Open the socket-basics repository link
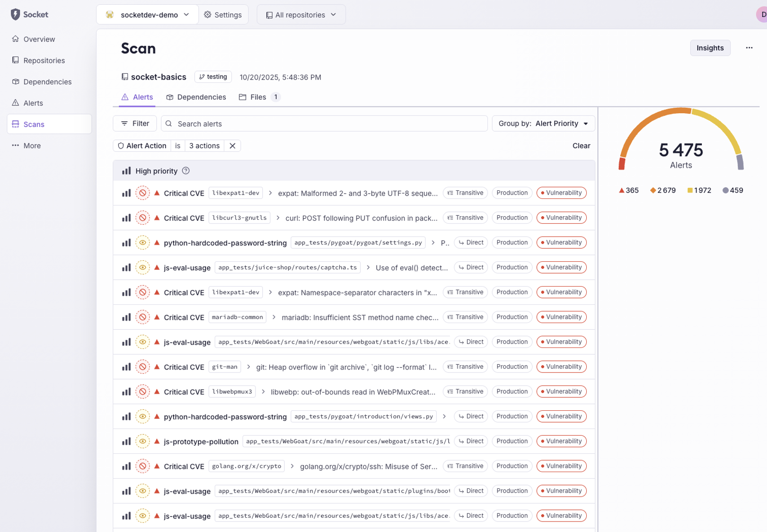Viewport: 767px width, 532px height. point(159,77)
